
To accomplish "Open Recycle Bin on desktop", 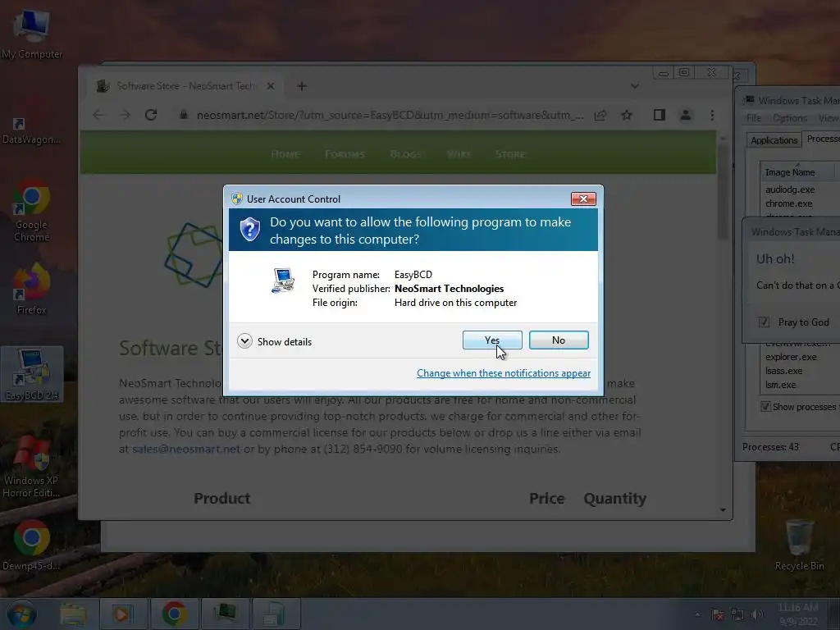I will (799, 545).
